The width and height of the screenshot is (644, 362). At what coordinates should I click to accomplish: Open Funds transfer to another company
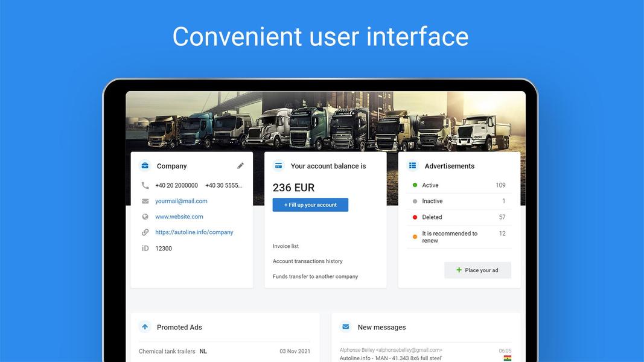pyautogui.click(x=316, y=277)
